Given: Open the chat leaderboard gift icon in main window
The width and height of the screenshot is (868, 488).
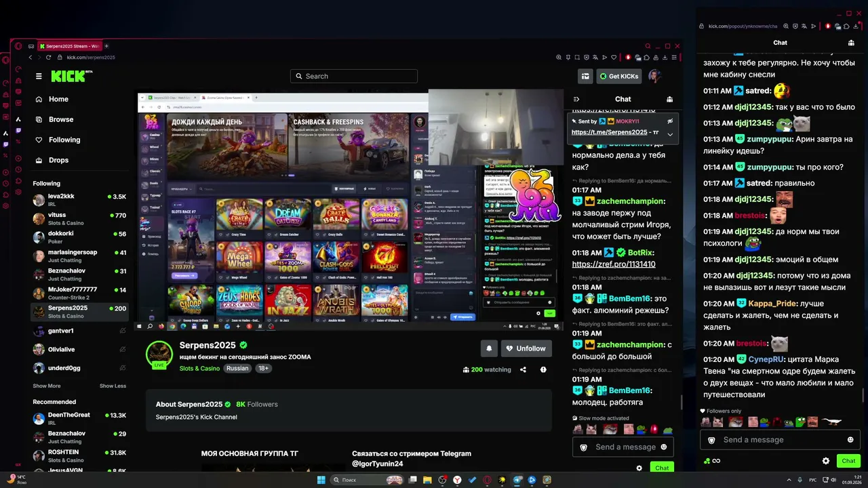Looking at the screenshot, I should click(669, 99).
